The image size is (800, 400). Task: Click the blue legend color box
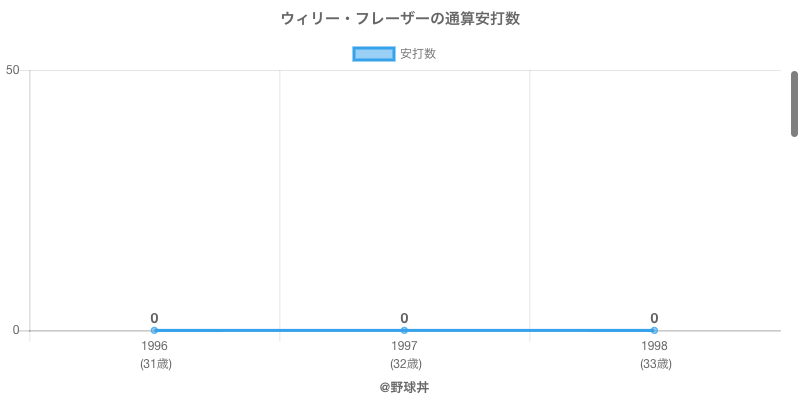(x=374, y=54)
